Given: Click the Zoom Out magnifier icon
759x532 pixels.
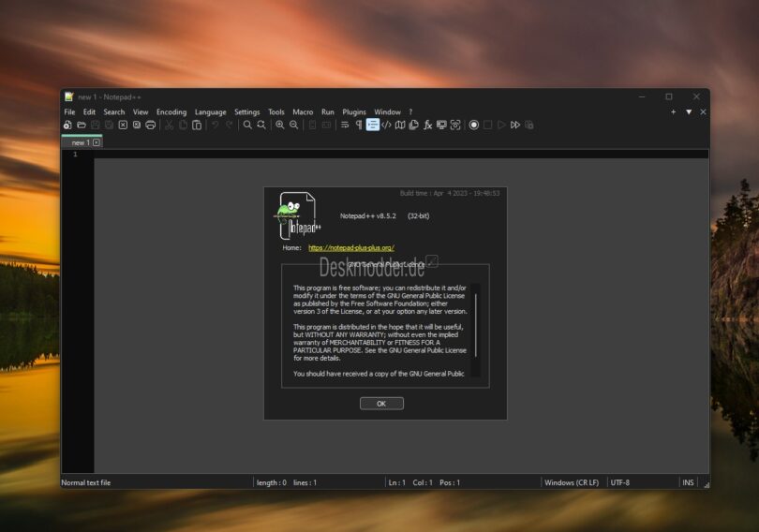Looking at the screenshot, I should coord(294,125).
